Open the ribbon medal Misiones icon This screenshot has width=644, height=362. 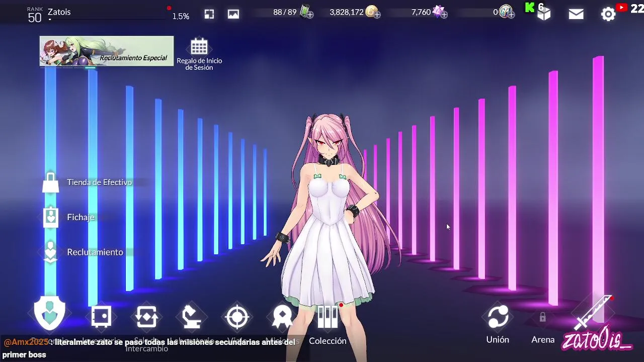coord(282,317)
